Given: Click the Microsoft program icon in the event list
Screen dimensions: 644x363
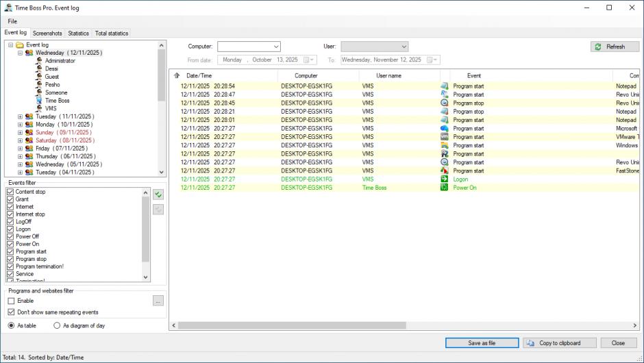Looking at the screenshot, I should point(444,128).
